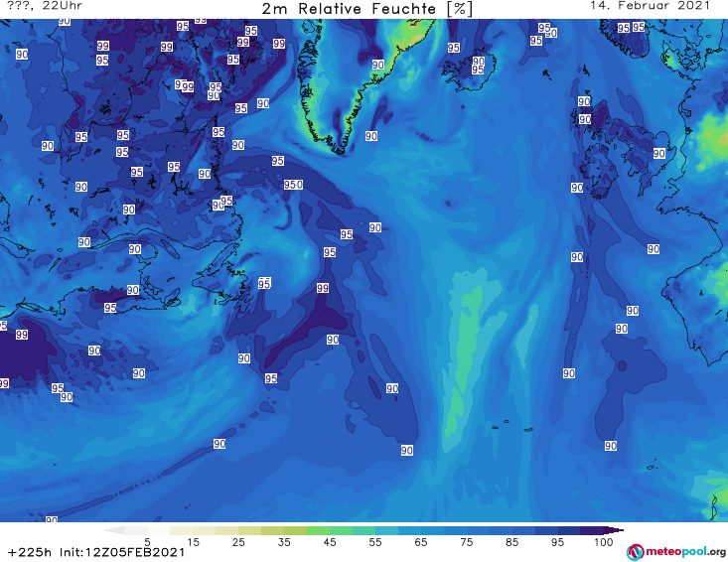728x562 pixels.
Task: Click the "950" contour label on the map
Action: click(293, 185)
